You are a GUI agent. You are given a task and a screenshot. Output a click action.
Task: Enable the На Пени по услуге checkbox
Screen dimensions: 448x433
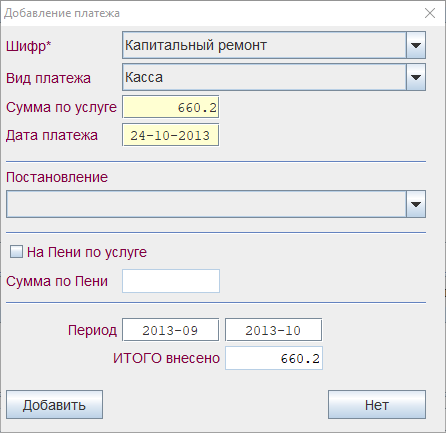pos(16,252)
